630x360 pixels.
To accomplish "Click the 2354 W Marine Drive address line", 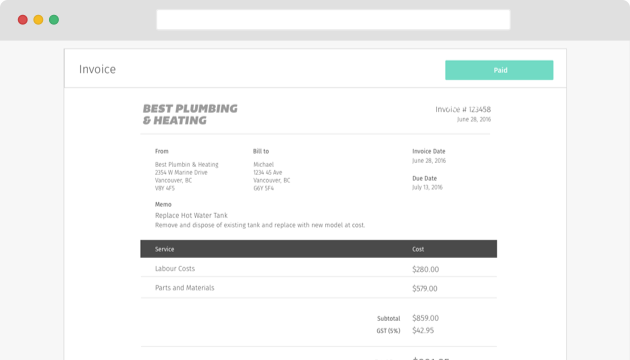I will (181, 172).
